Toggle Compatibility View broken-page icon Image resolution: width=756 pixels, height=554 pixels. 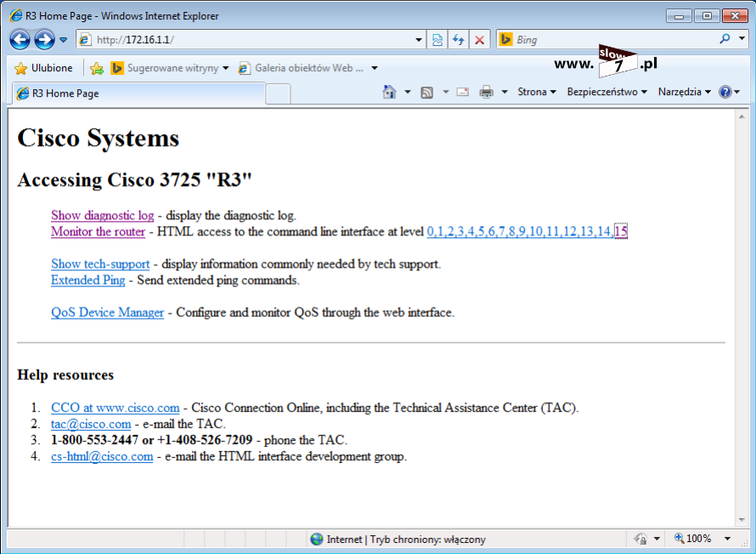point(437,40)
